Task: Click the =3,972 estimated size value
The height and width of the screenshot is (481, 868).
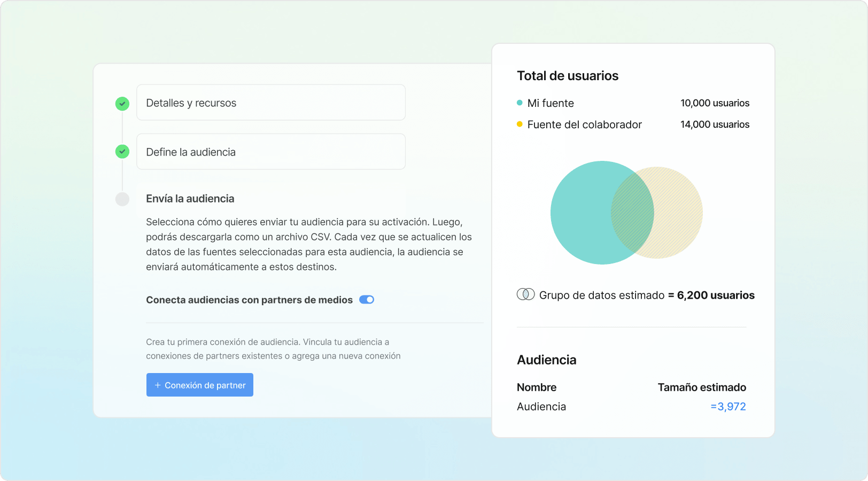Action: (728, 407)
